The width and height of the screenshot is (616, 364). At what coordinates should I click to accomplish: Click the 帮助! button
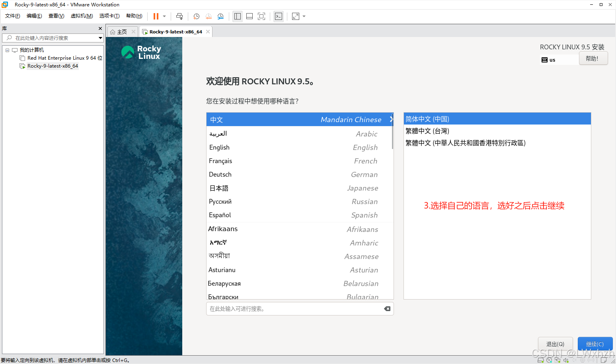pos(593,58)
